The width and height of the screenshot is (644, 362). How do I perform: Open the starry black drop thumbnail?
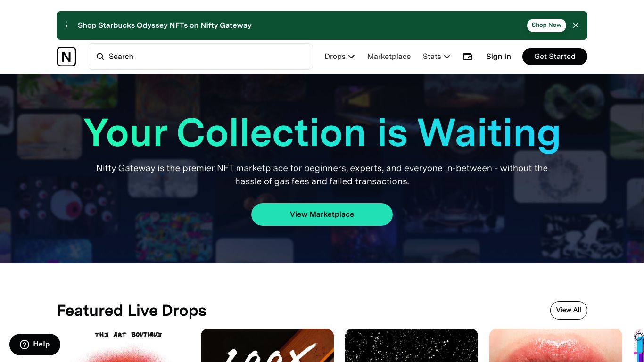(x=412, y=346)
